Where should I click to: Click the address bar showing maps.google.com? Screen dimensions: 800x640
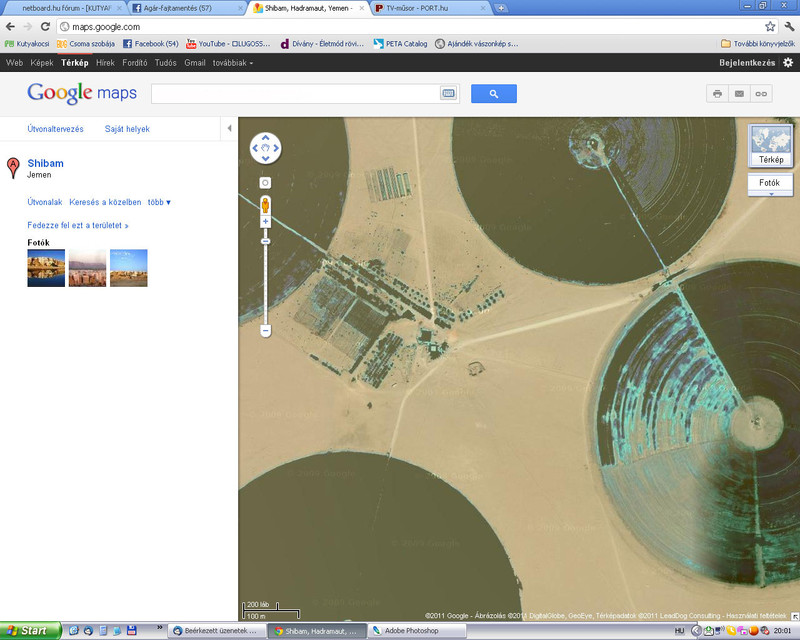click(409, 27)
